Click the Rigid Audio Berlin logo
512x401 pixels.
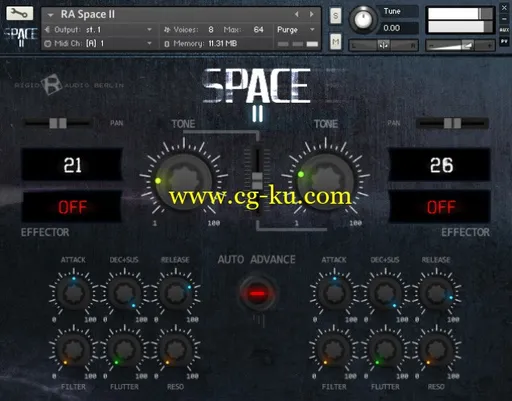[69, 85]
